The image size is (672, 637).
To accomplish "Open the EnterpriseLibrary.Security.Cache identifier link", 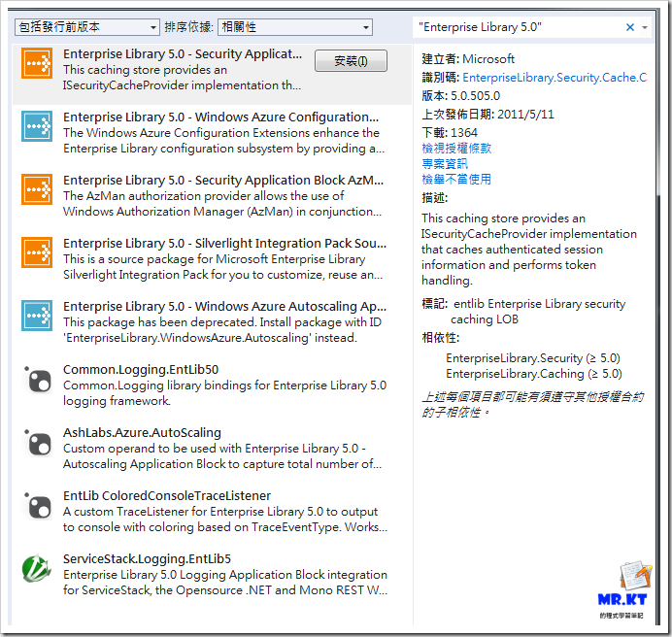I will [x=554, y=78].
